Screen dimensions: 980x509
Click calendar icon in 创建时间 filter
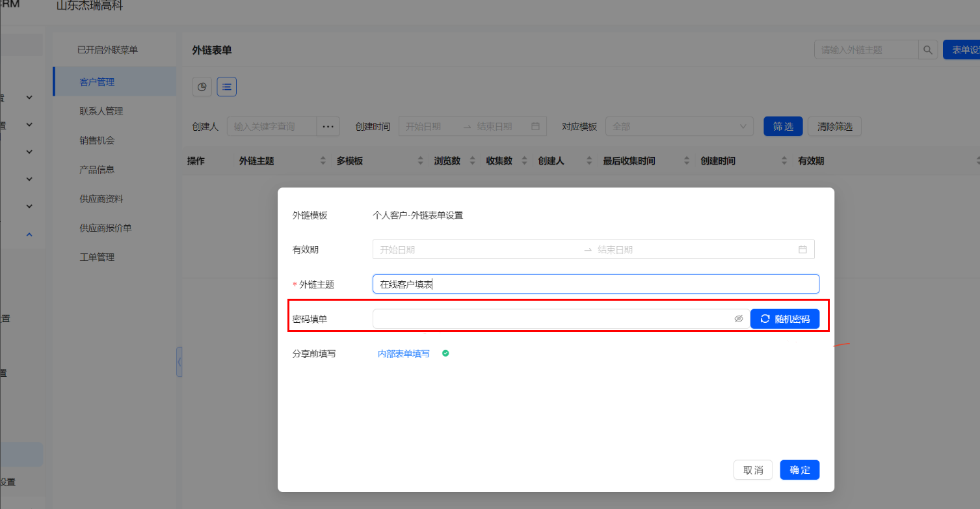[x=535, y=126]
